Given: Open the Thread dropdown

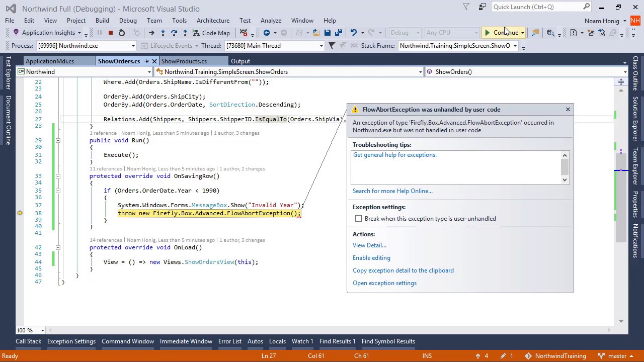Looking at the screenshot, I should (321, 46).
